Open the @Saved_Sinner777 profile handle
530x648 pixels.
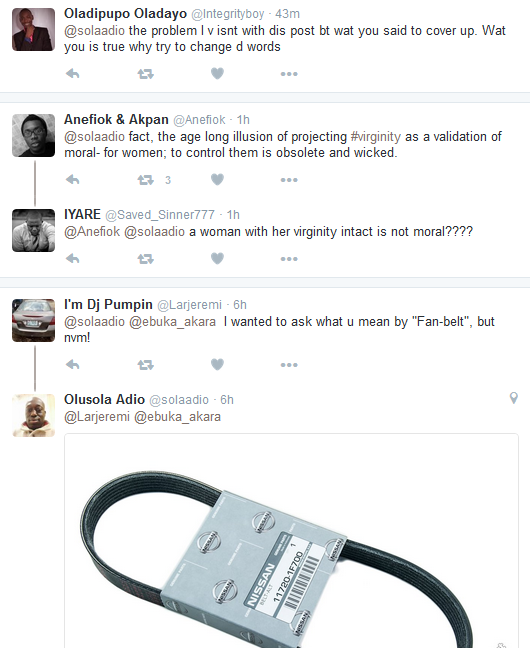click(160, 214)
